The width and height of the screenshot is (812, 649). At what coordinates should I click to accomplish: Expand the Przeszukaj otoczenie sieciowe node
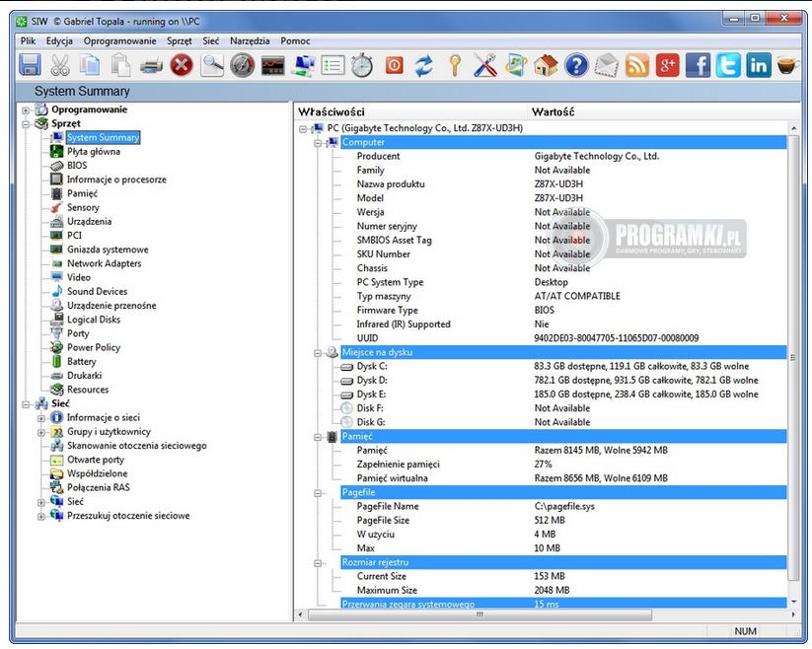tap(40, 516)
